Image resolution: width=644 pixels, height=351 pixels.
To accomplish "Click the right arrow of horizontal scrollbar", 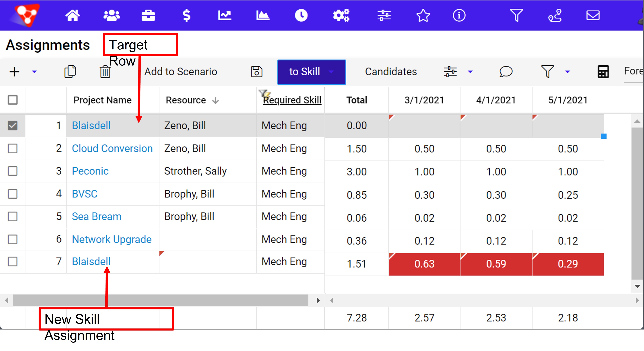I will tap(318, 300).
